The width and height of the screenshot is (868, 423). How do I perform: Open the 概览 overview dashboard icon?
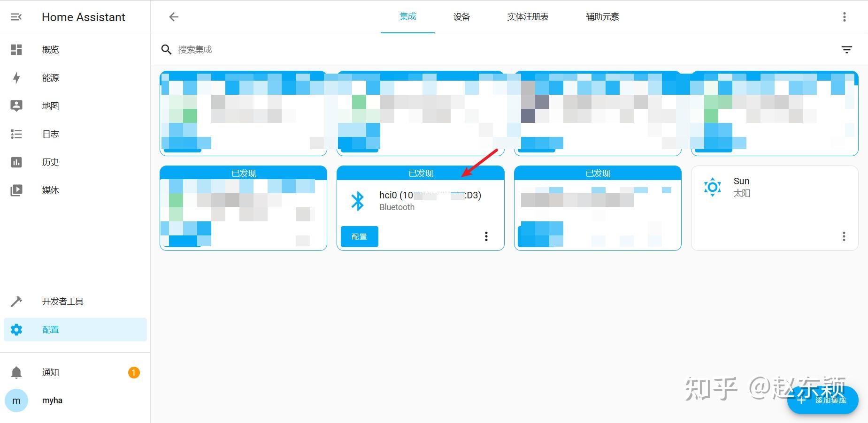16,50
